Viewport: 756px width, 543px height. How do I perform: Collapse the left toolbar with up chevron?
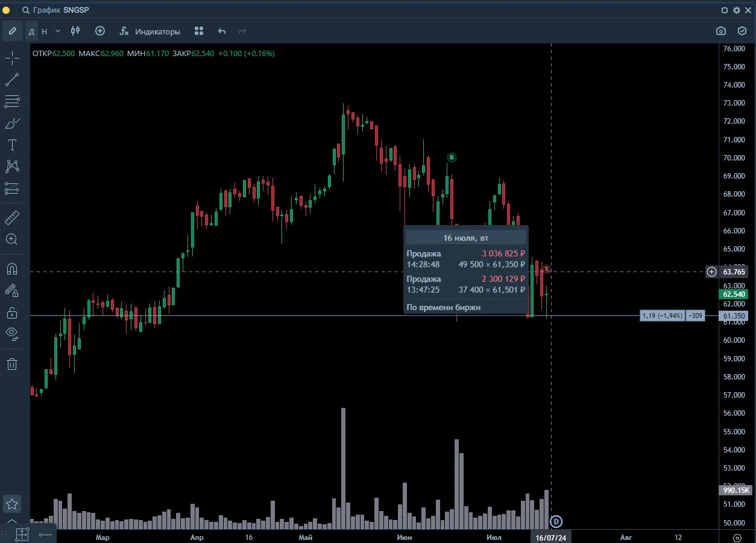tap(12, 521)
